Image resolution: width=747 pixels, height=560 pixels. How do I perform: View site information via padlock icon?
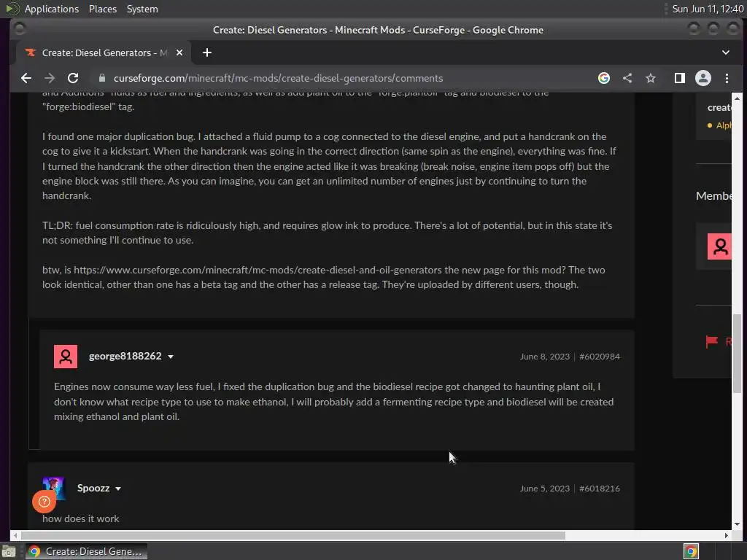101,78
